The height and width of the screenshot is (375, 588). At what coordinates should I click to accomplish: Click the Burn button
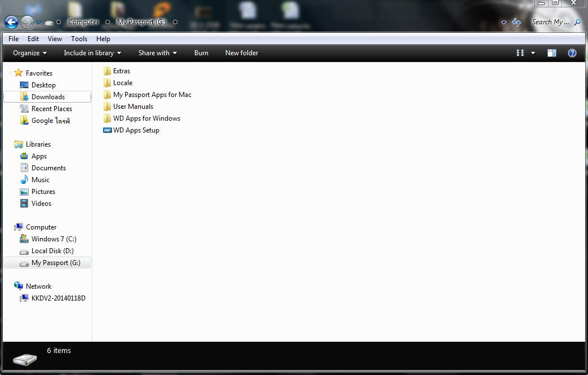[202, 53]
